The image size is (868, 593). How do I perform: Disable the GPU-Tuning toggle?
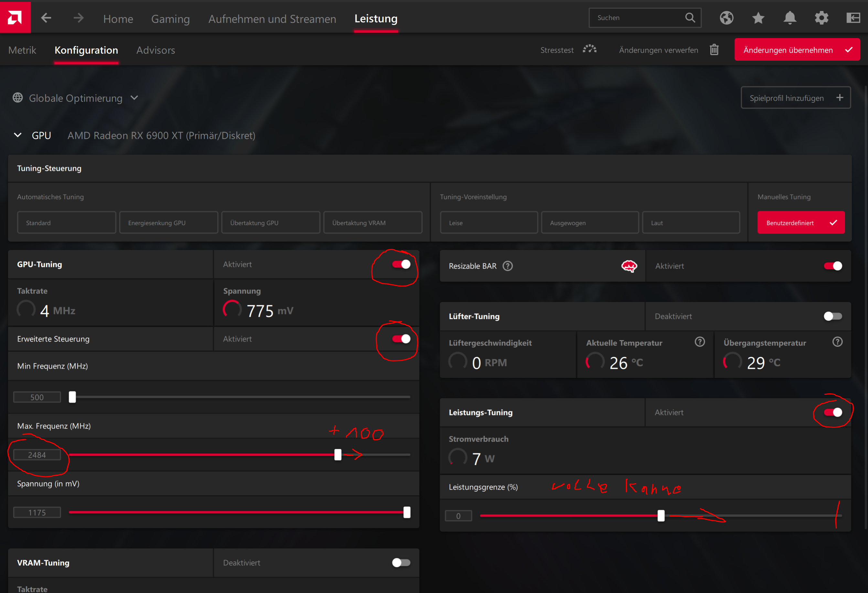click(401, 264)
